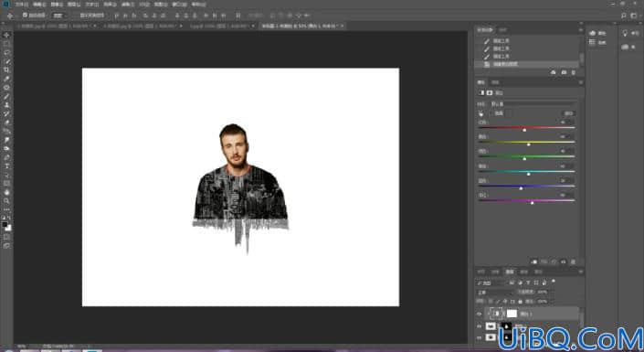The height and width of the screenshot is (352, 644).
Task: Select the Hand tool
Action: coord(6,192)
